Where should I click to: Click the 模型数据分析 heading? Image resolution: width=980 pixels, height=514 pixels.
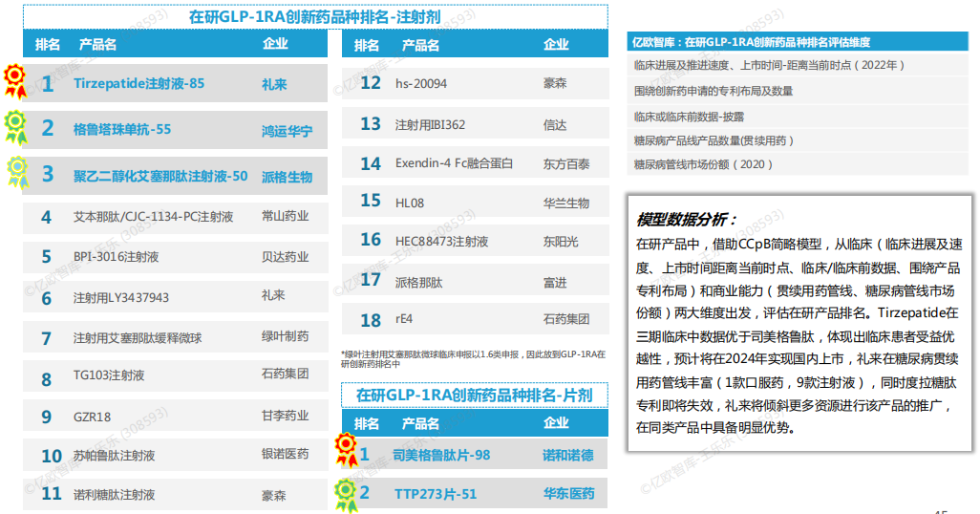686,220
